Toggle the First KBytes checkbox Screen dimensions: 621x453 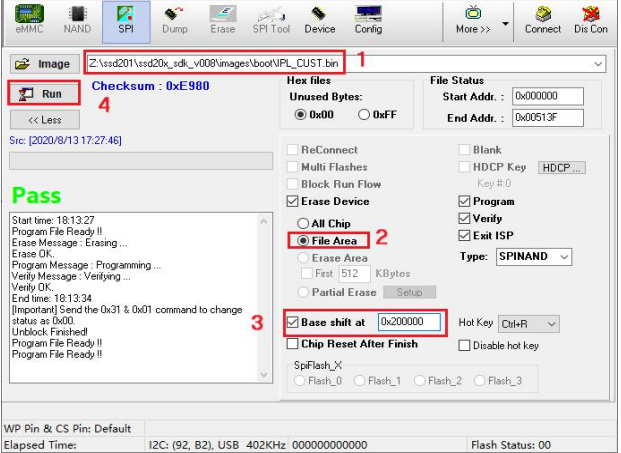point(307,274)
